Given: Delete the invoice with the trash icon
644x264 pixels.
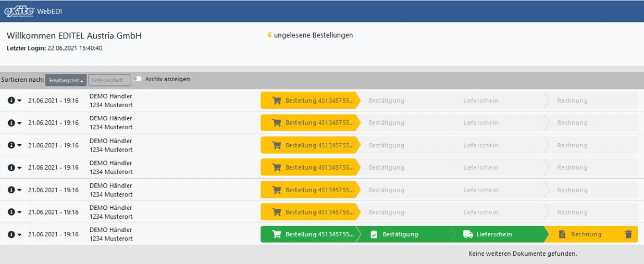Looking at the screenshot, I should point(628,234).
